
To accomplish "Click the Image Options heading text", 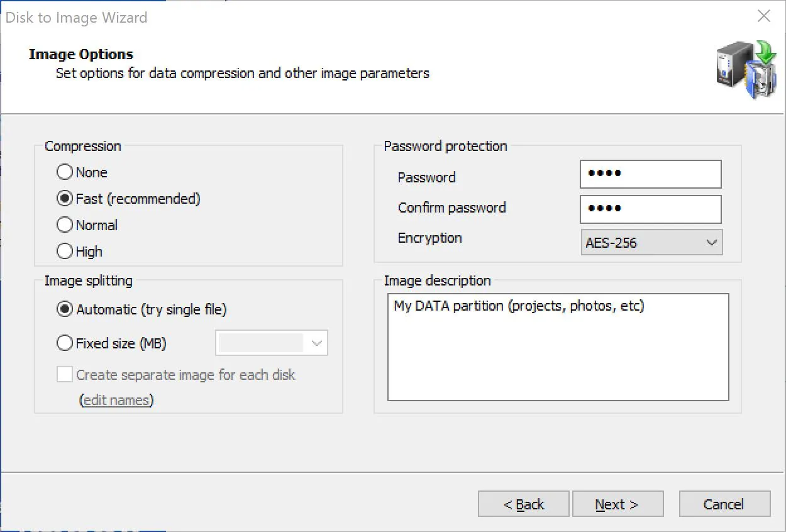I will (x=81, y=54).
